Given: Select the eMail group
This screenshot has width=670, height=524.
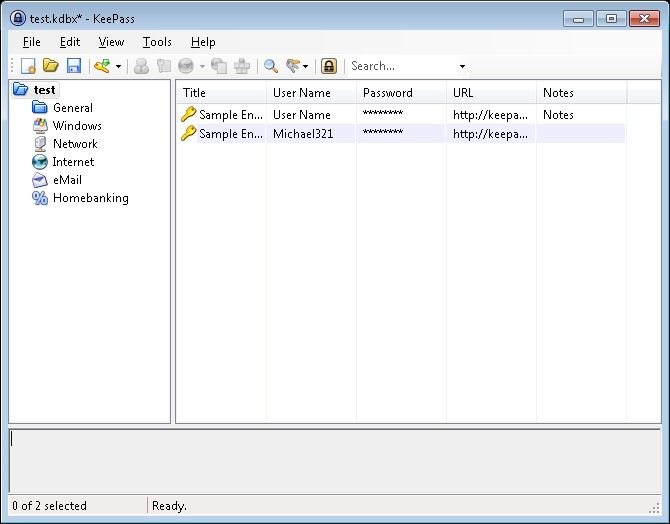Looking at the screenshot, I should 67,180.
